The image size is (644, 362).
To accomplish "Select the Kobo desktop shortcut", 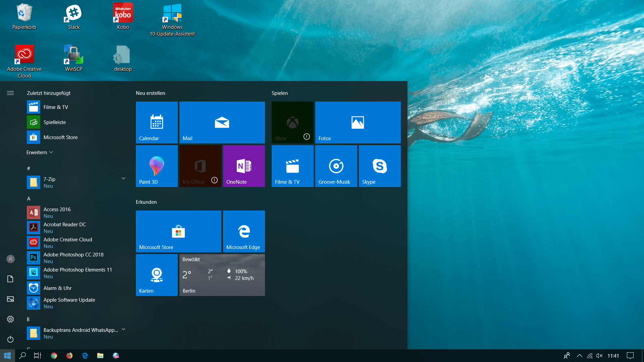I will click(123, 17).
